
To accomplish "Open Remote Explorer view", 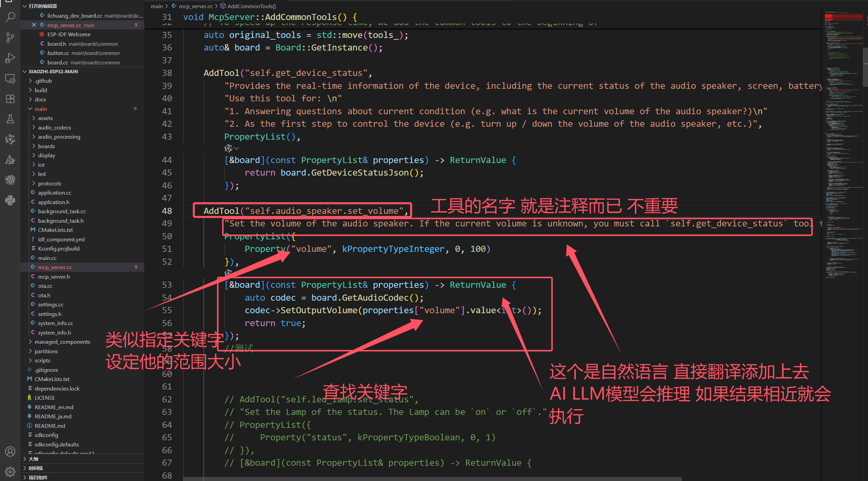I will click(10, 79).
